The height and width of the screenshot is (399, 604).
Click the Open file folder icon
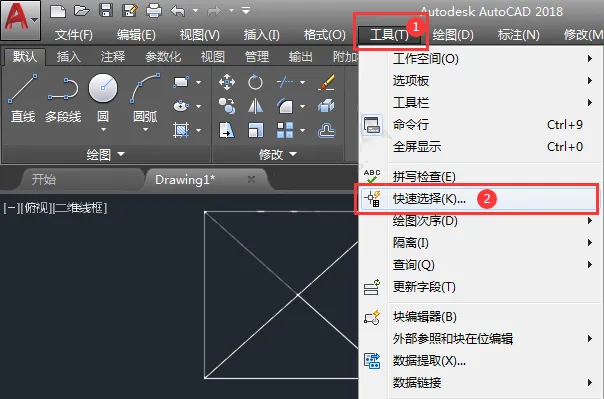[82, 11]
